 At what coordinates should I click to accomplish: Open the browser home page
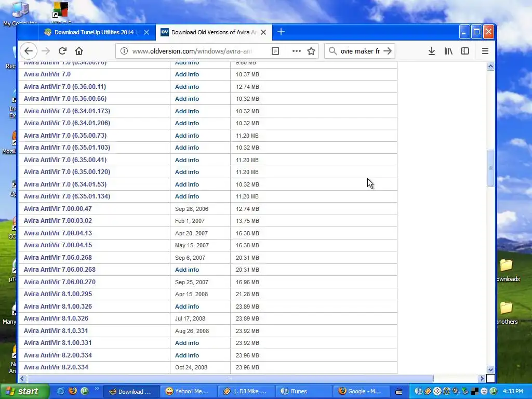pyautogui.click(x=79, y=51)
